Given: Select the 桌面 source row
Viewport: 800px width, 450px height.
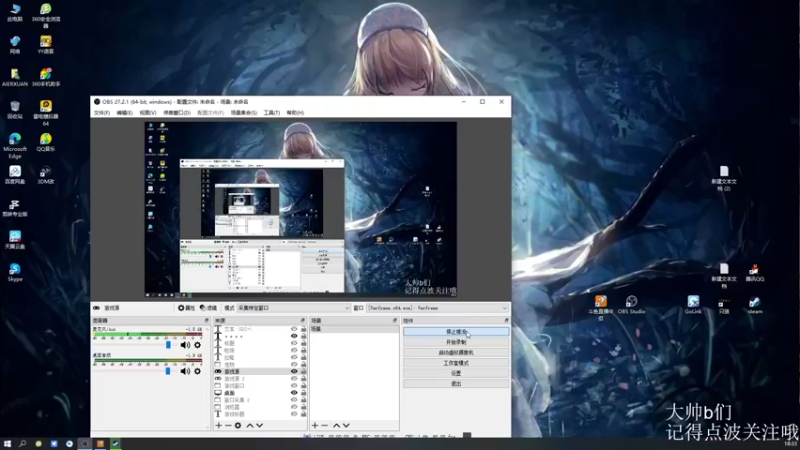Looking at the screenshot, I should coord(260,393).
